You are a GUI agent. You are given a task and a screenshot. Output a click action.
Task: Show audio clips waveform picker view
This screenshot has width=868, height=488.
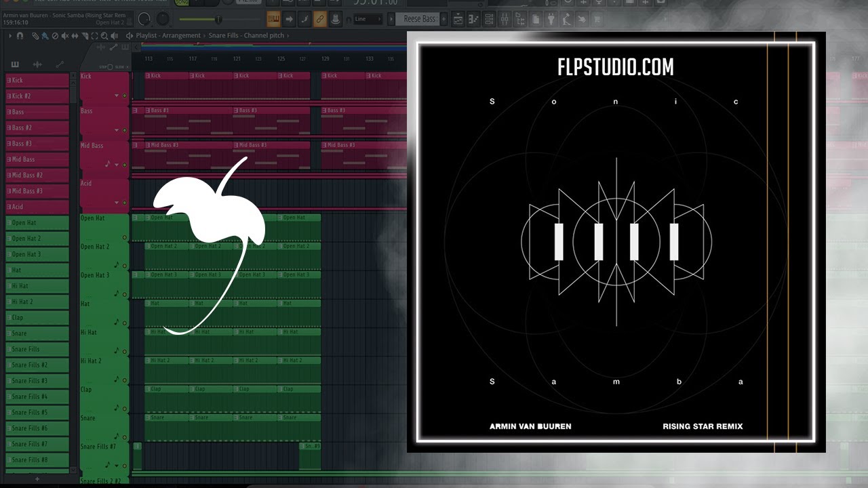pos(37,64)
